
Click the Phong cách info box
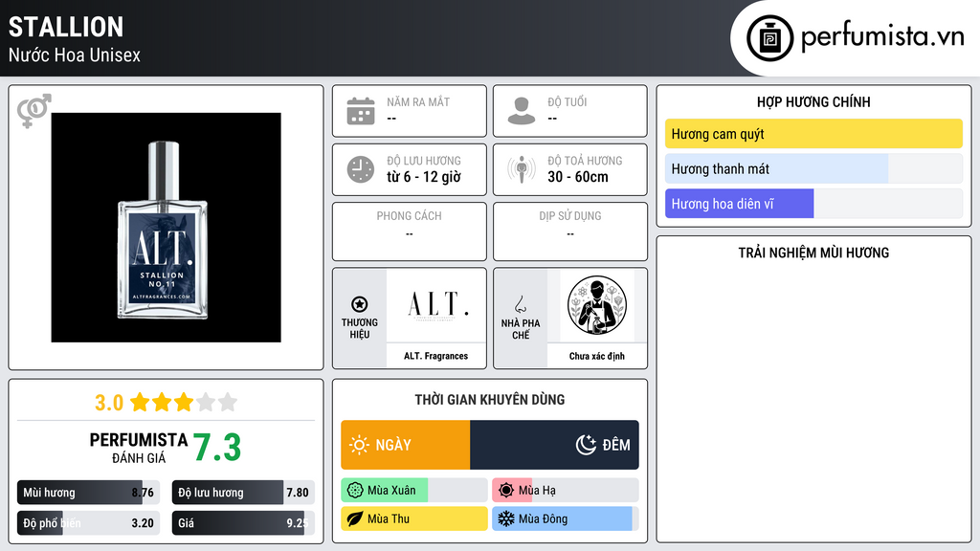click(x=410, y=231)
